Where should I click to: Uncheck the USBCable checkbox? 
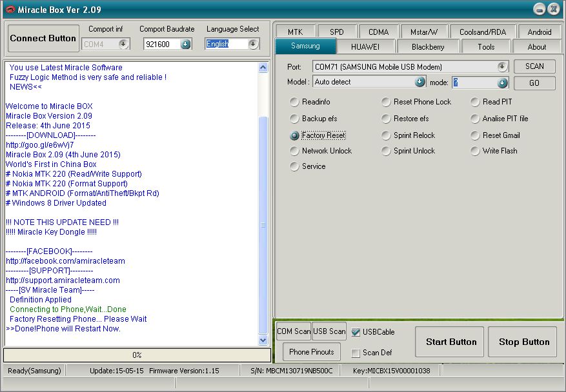coord(356,332)
